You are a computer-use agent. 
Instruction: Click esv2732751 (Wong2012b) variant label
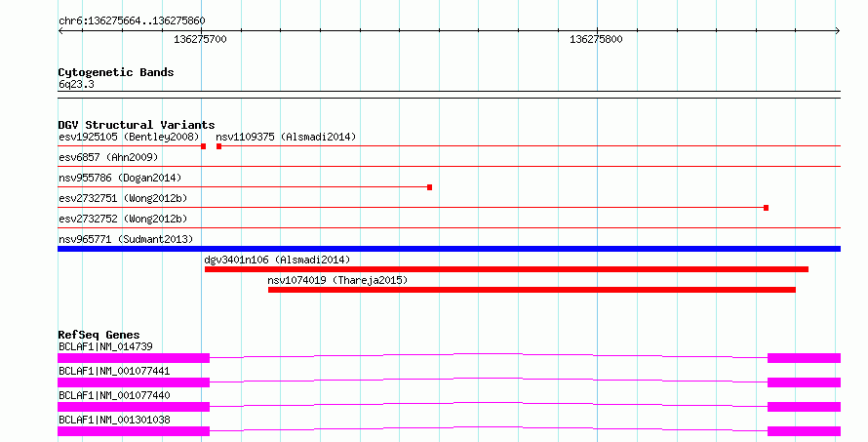[123, 198]
